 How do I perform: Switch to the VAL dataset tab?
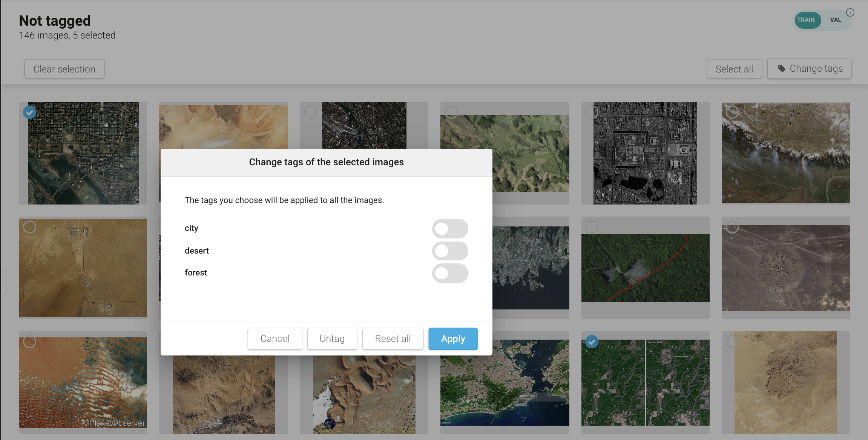click(x=835, y=20)
